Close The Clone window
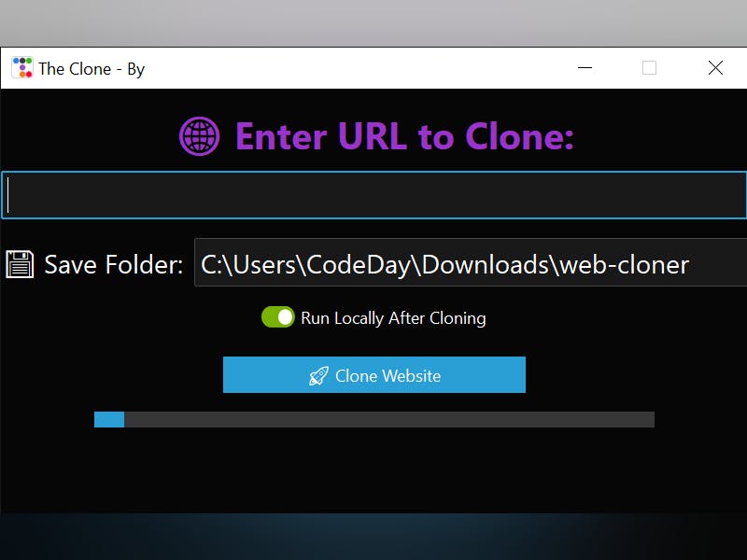The width and height of the screenshot is (747, 560). point(715,68)
